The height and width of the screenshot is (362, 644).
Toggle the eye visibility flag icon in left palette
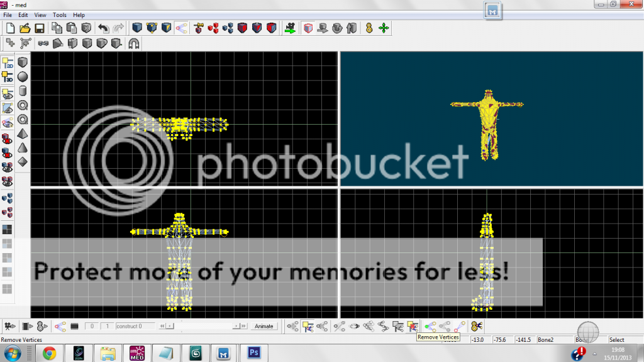click(x=8, y=94)
